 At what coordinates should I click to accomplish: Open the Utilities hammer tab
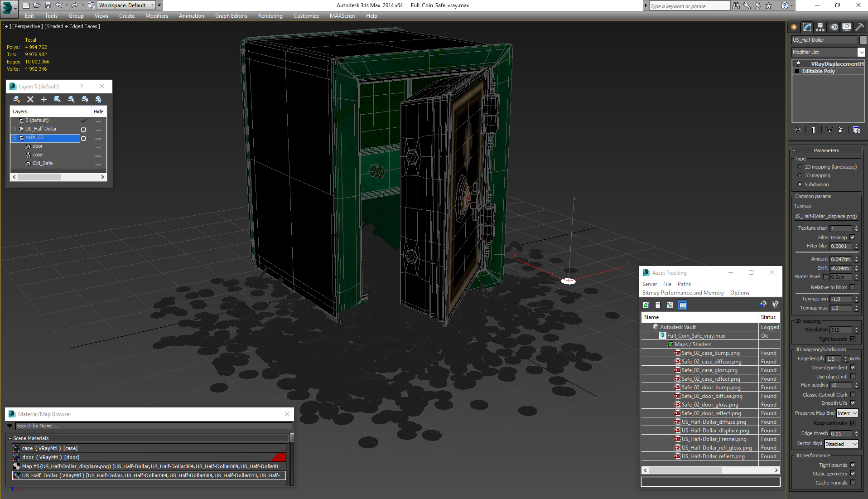click(x=859, y=27)
